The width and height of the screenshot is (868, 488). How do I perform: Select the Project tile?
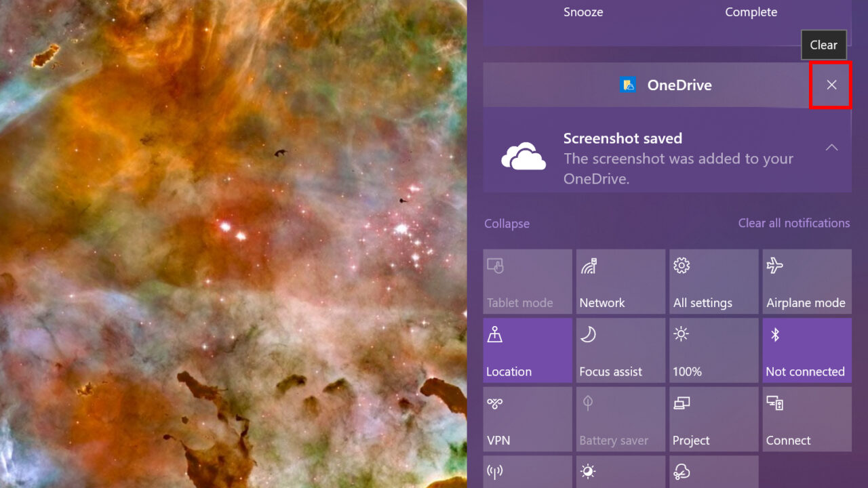713,418
